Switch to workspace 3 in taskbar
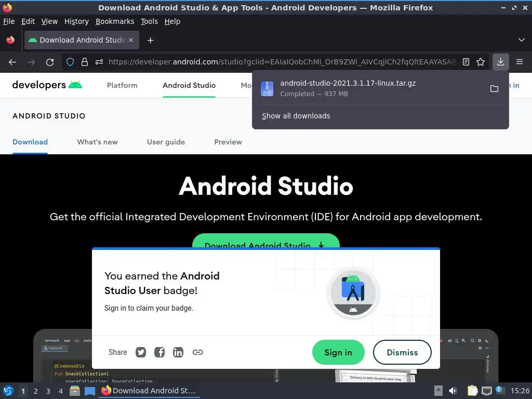Viewport: 532px width, 399px height. [x=48, y=391]
